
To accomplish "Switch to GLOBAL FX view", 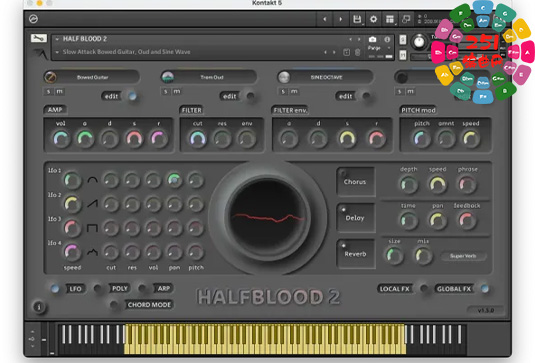I will coord(454,289).
